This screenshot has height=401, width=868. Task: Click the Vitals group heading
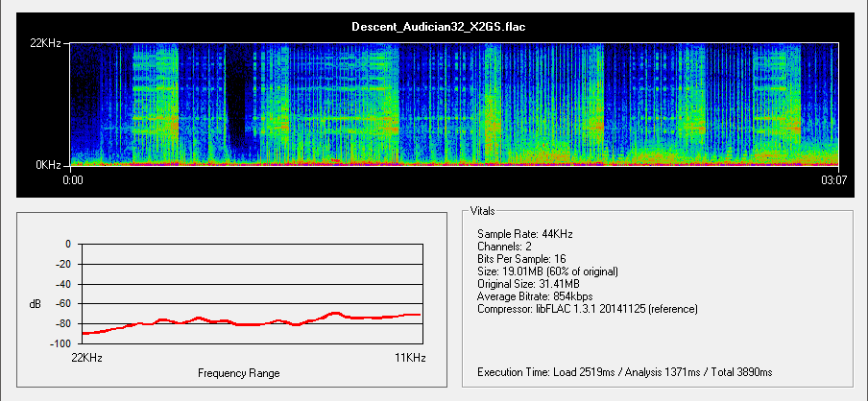point(483,210)
